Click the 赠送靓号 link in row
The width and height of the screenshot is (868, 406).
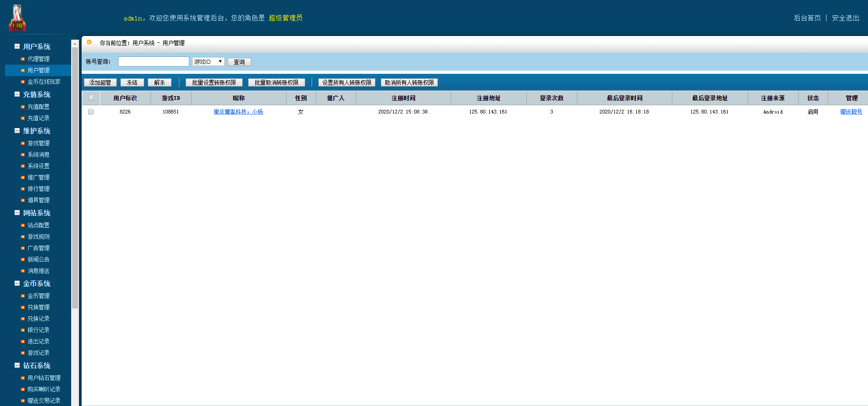point(851,112)
